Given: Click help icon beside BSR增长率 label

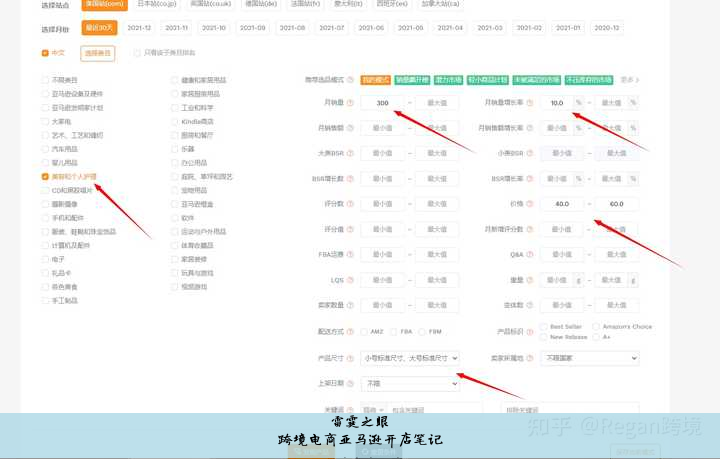Looking at the screenshot, I should pyautogui.click(x=529, y=179).
